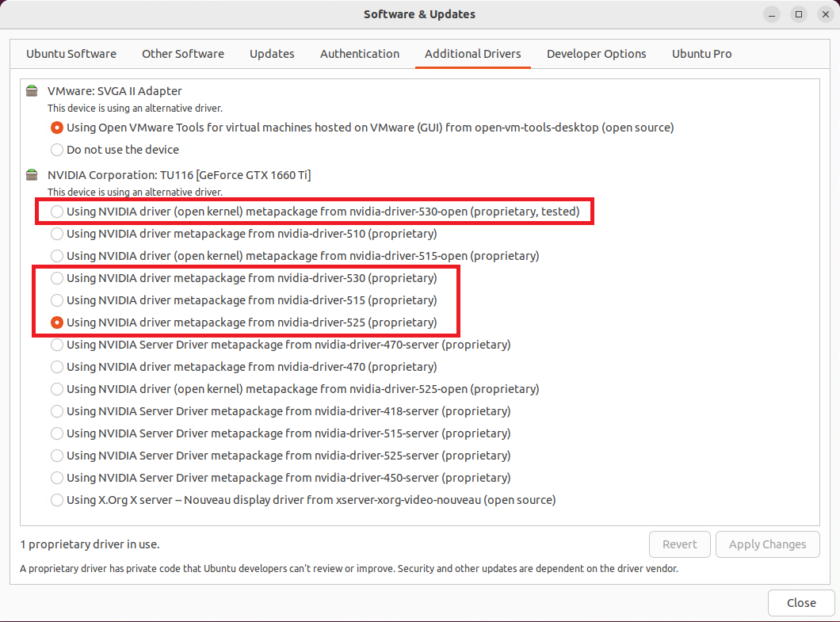Click "VMware: SVGA II Adapter" heading text
This screenshot has height=622, width=840.
tap(115, 91)
